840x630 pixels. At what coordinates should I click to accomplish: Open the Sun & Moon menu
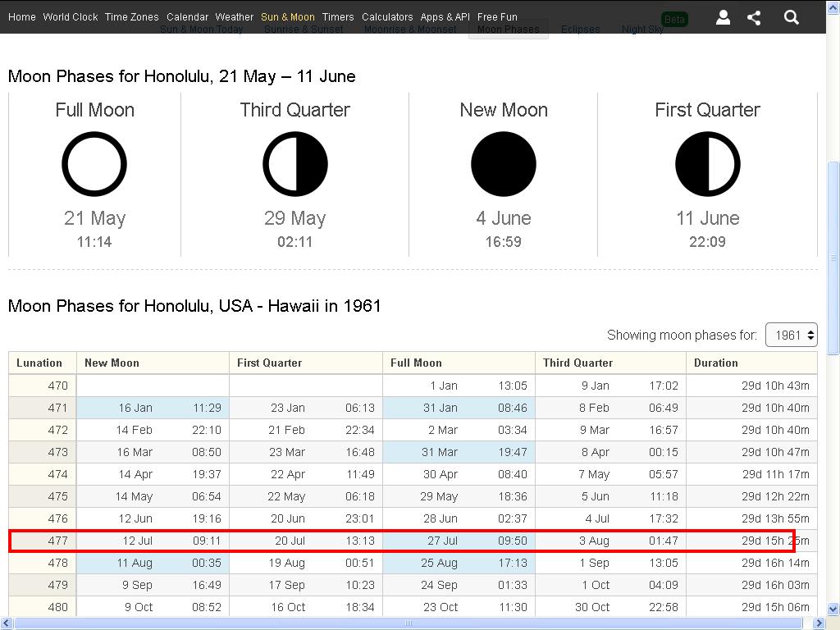click(287, 16)
